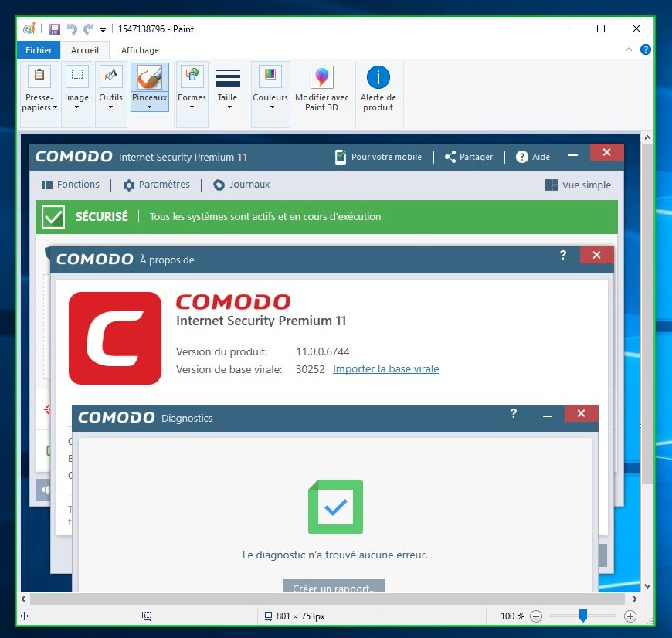The width and height of the screenshot is (672, 638).
Task: Click the Paint vertical scrollbar up arrow
Action: pos(647,138)
